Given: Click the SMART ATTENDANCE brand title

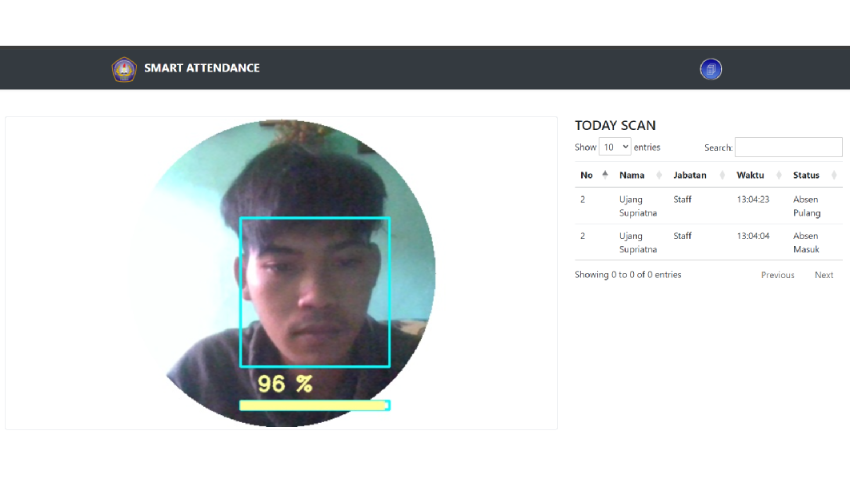Looking at the screenshot, I should click(202, 68).
